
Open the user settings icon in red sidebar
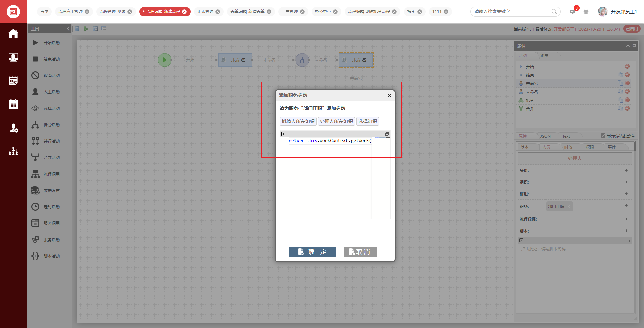click(13, 128)
